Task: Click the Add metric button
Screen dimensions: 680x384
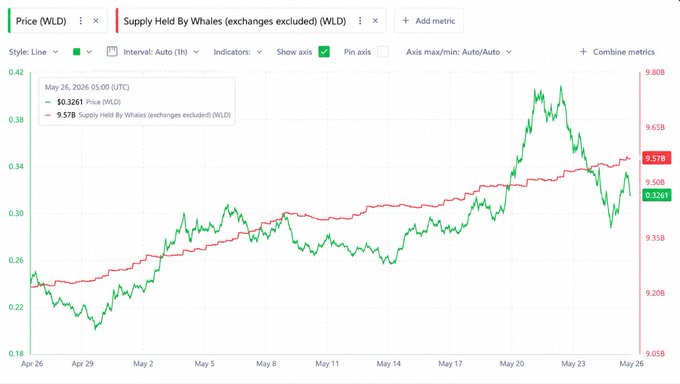Action: [x=428, y=21]
